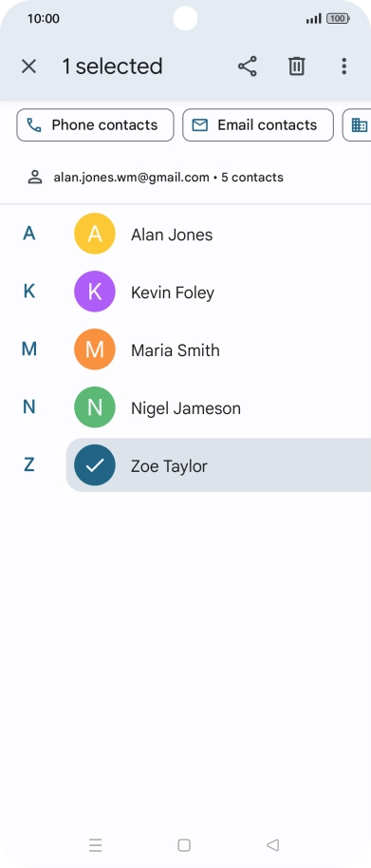Image resolution: width=371 pixels, height=868 pixels.
Task: Tap the Android back navigation button
Action: (x=272, y=845)
